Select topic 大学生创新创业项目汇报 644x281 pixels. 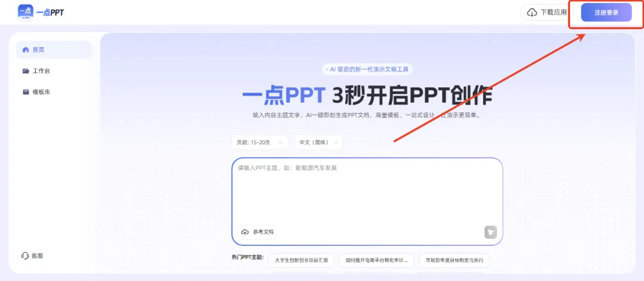click(x=301, y=260)
